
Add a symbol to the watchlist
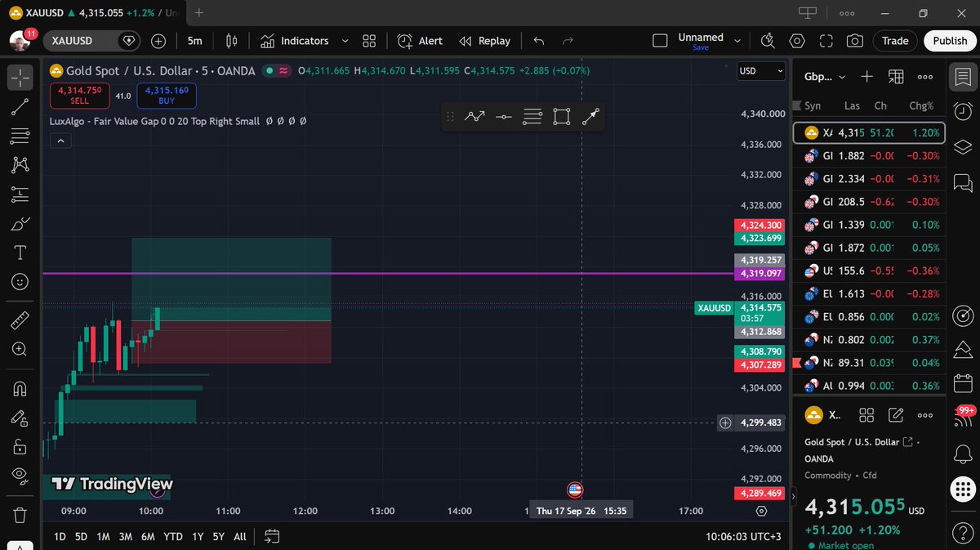[x=867, y=77]
